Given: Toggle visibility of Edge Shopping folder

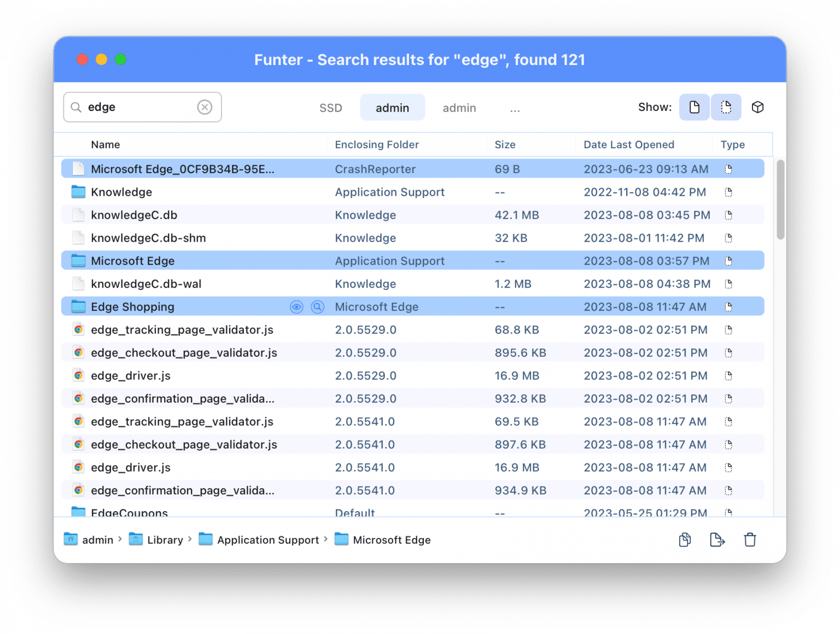Looking at the screenshot, I should click(296, 307).
